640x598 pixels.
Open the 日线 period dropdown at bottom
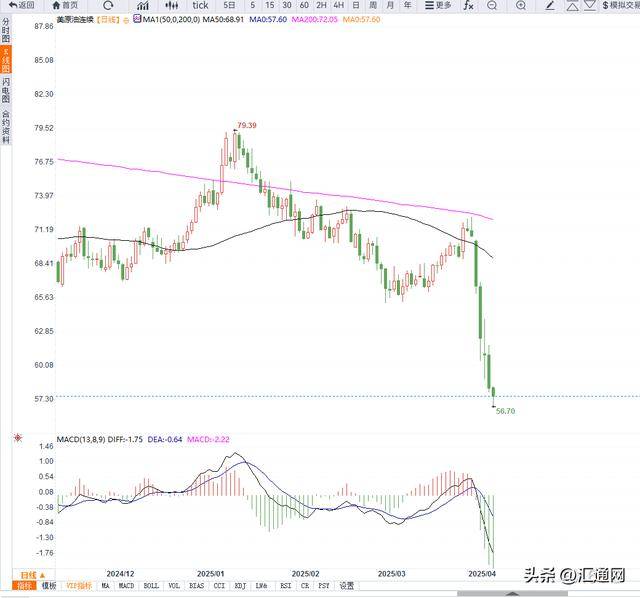pyautogui.click(x=28, y=574)
